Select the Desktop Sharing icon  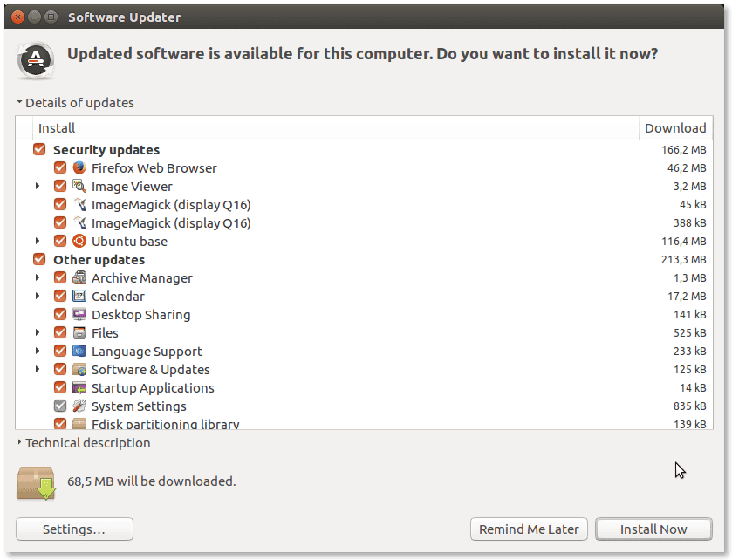79,314
